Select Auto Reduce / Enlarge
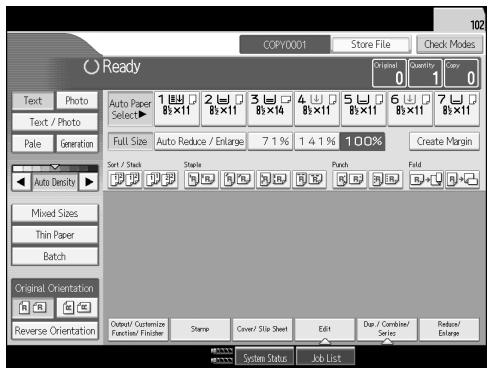Viewport: 493px width, 370px height. [200, 142]
